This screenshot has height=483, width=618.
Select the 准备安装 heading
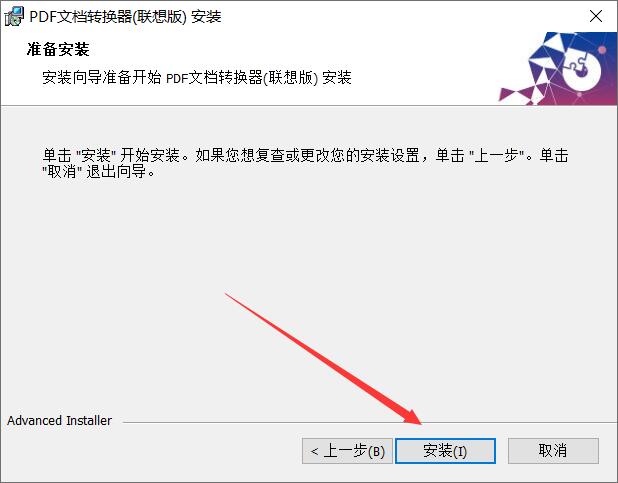click(x=58, y=49)
